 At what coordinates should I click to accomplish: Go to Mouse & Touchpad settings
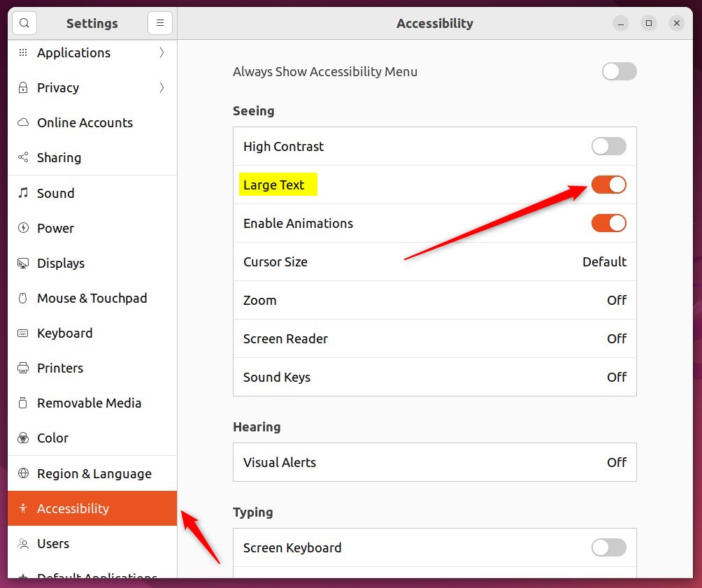[92, 299]
